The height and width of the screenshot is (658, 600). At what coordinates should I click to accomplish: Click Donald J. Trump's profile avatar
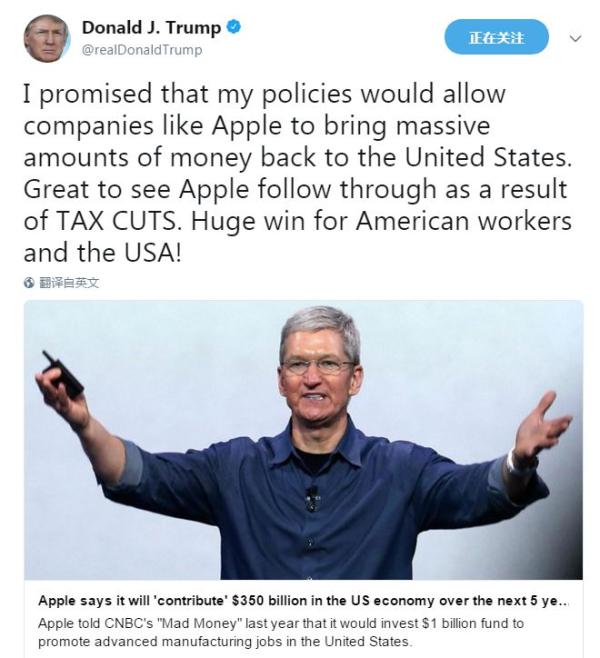(x=47, y=39)
